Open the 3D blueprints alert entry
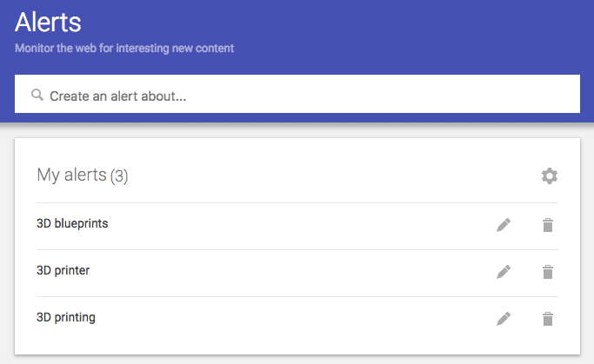The height and width of the screenshot is (364, 594). pos(72,223)
